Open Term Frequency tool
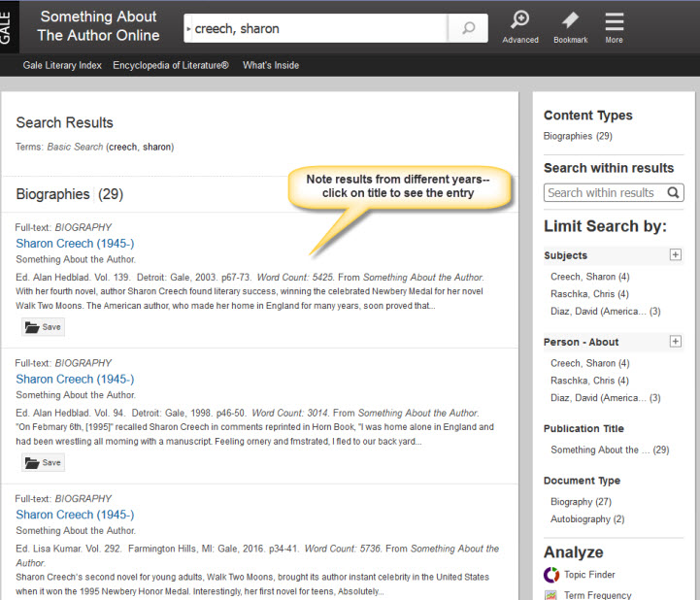Screen dimensions: 700x600 pyautogui.click(x=587, y=595)
